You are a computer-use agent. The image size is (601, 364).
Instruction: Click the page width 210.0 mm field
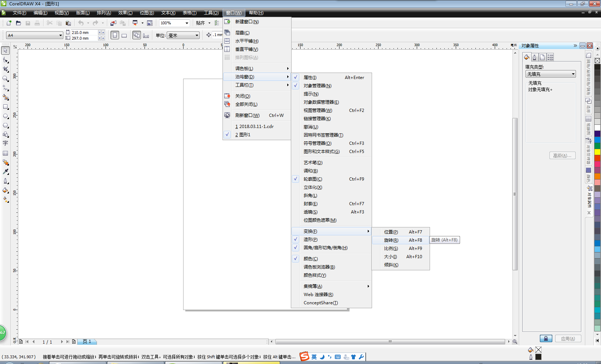[x=84, y=33]
